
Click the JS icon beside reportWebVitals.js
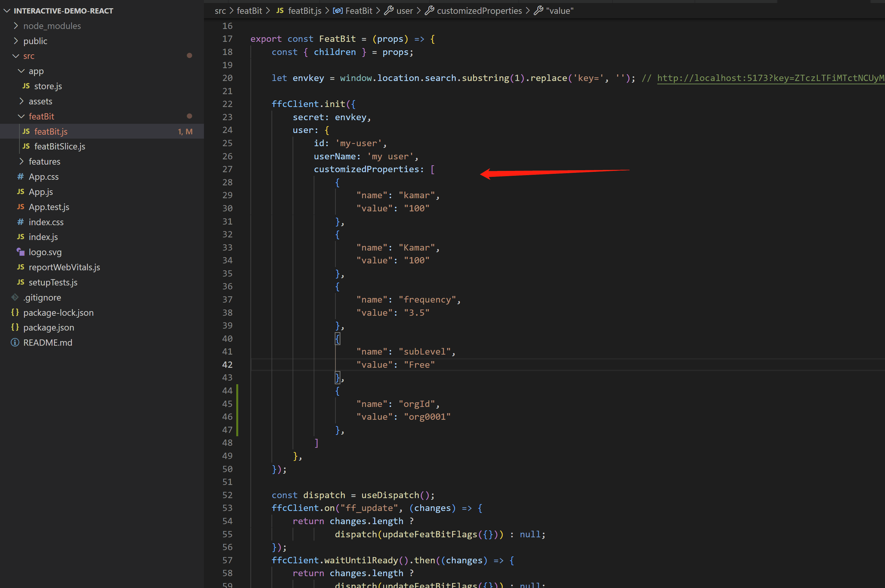pos(21,267)
